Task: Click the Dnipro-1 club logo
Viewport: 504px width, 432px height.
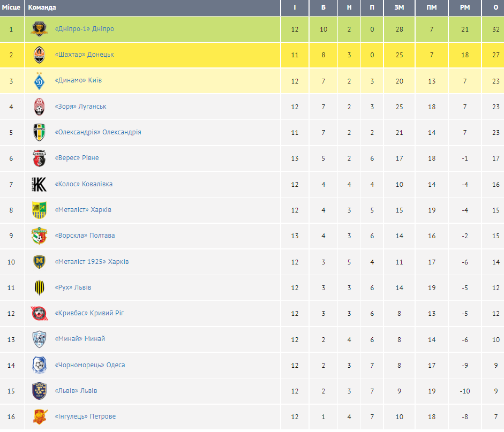Action: pyautogui.click(x=40, y=29)
